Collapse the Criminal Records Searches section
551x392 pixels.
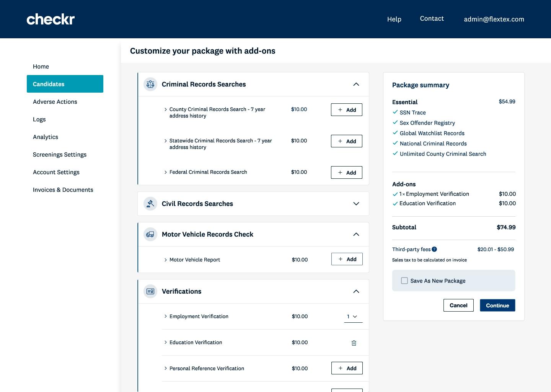356,84
